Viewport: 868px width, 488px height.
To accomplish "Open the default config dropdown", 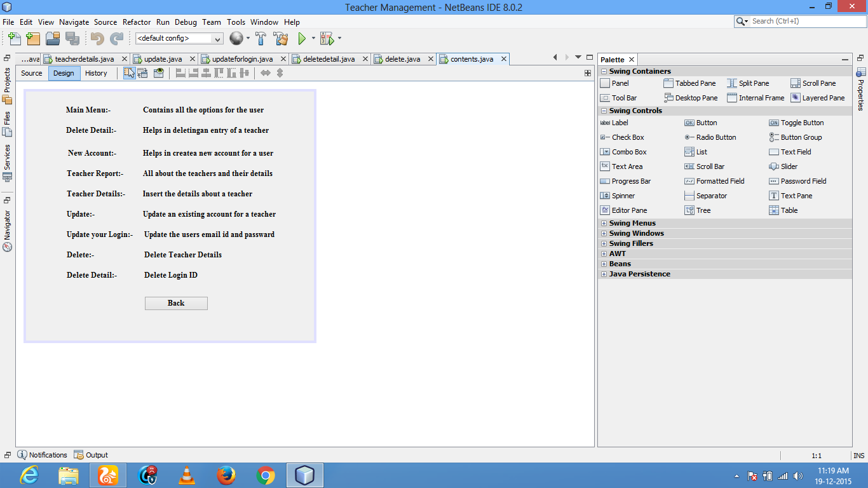I will [x=217, y=38].
